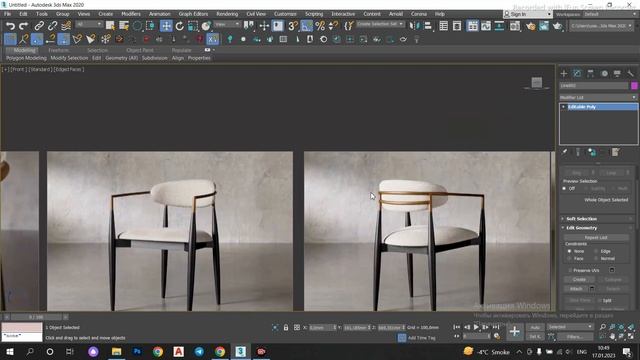The height and width of the screenshot is (360, 640).
Task: Select the Unlink Selection icon
Action: point(52,26)
